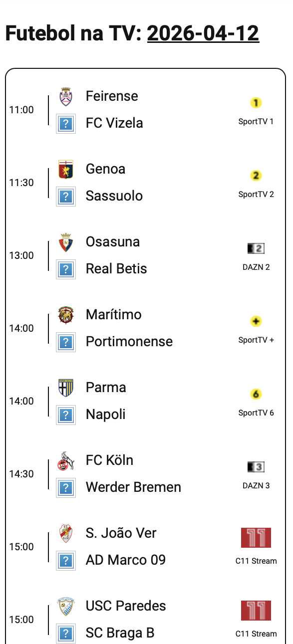293x644 pixels.
Task: Open the 2026-04-12 date link
Action: [203, 33]
